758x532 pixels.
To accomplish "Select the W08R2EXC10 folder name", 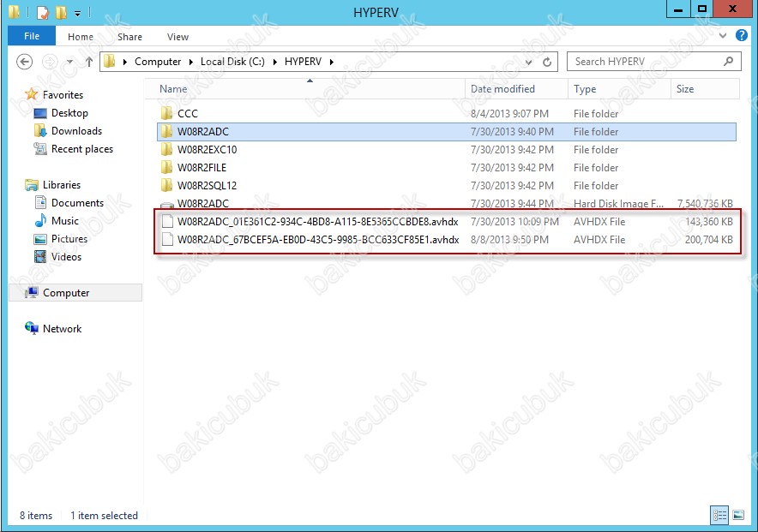I will [207, 150].
